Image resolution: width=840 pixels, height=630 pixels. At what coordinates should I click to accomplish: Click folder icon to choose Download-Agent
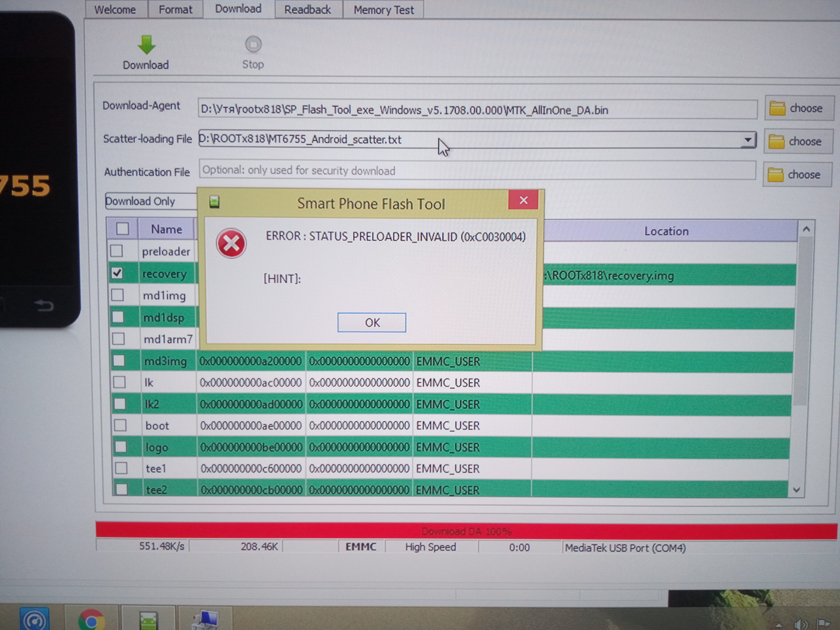pos(777,109)
